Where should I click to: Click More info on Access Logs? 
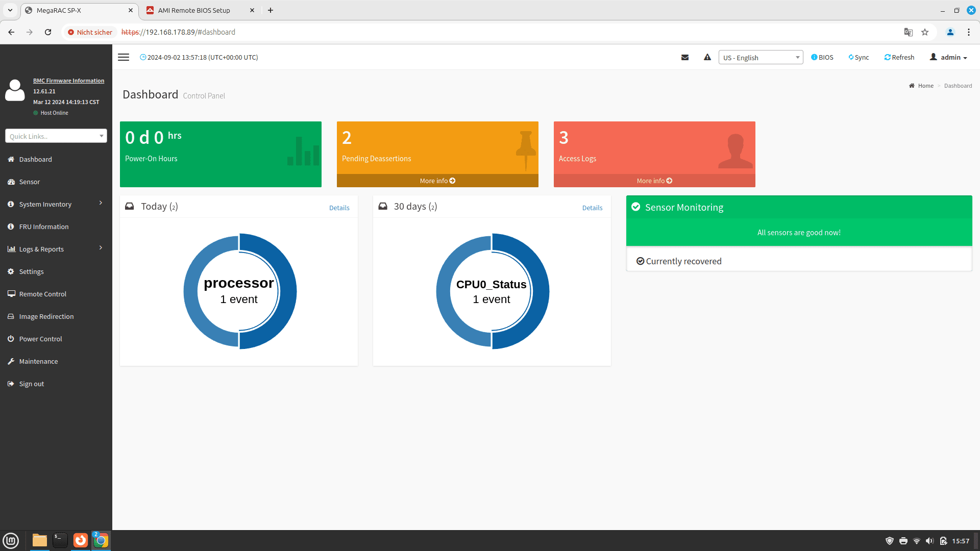[654, 181]
